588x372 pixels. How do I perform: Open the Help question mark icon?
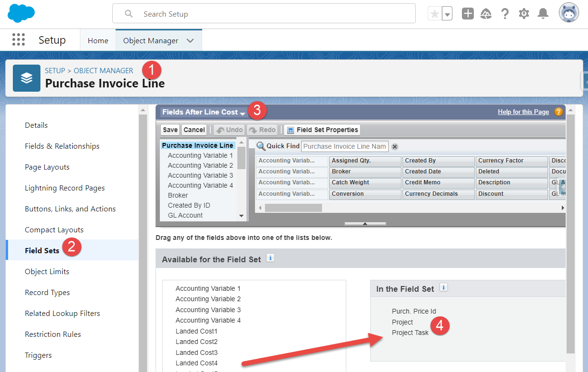coord(505,14)
